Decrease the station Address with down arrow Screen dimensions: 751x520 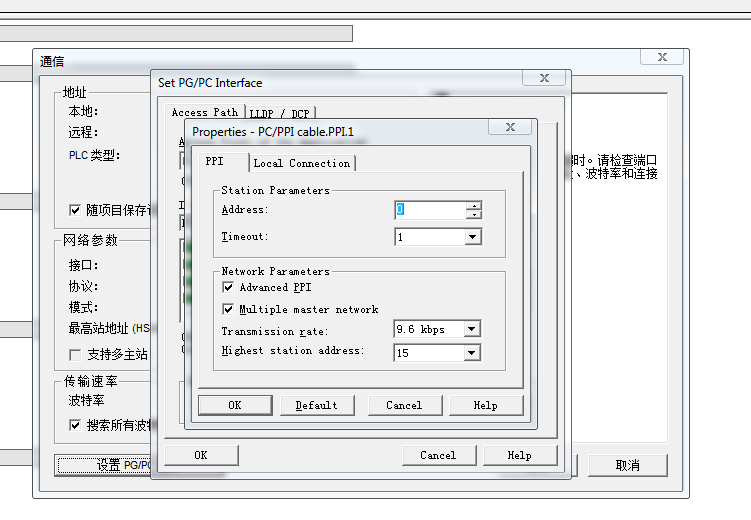[x=474, y=215]
